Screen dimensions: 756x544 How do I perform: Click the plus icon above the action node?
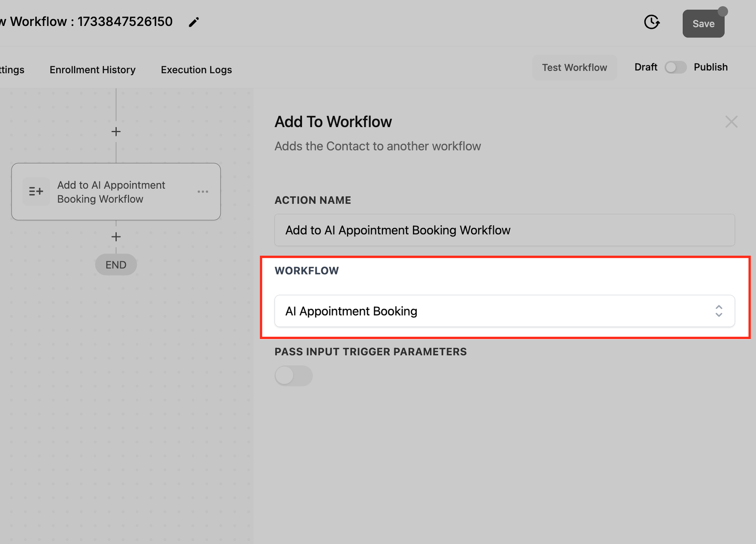tap(116, 132)
